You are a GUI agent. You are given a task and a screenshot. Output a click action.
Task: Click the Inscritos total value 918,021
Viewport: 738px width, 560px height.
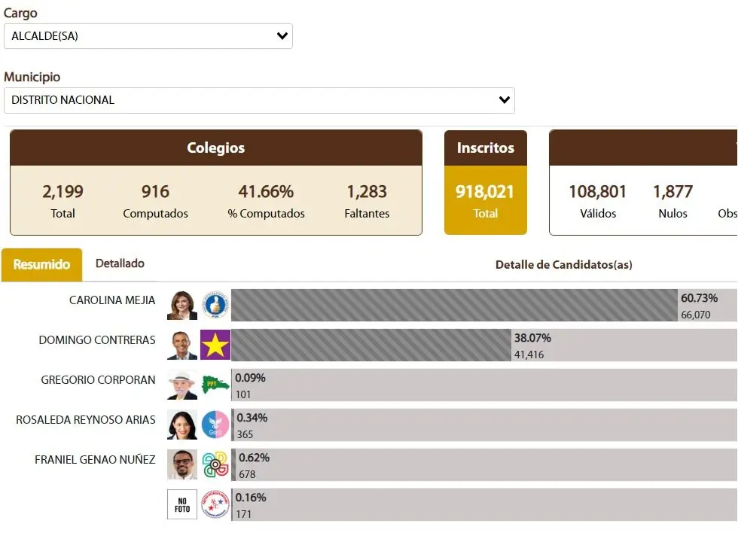coord(485,191)
